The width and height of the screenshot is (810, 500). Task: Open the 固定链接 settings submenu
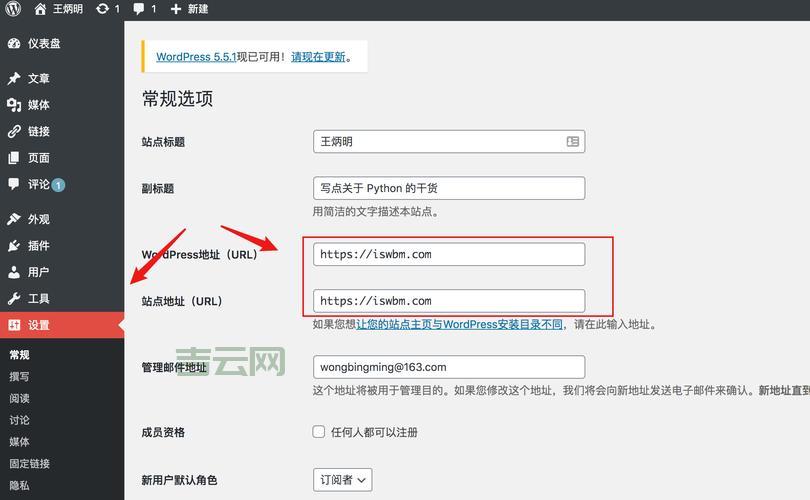coord(29,463)
